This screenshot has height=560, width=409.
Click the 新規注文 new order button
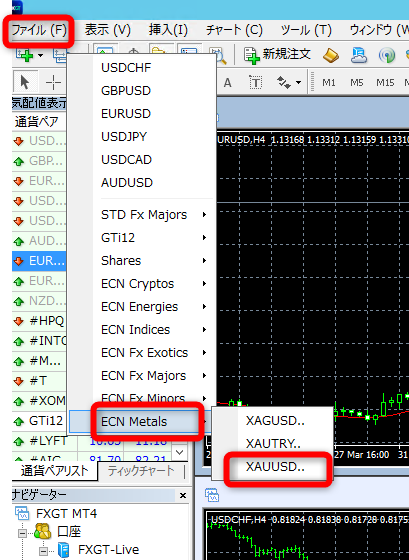coord(277,55)
